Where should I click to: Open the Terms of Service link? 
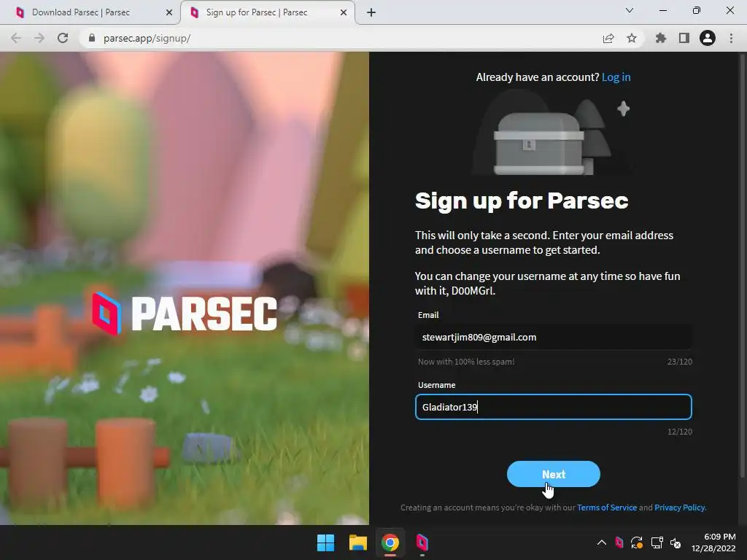(x=607, y=507)
